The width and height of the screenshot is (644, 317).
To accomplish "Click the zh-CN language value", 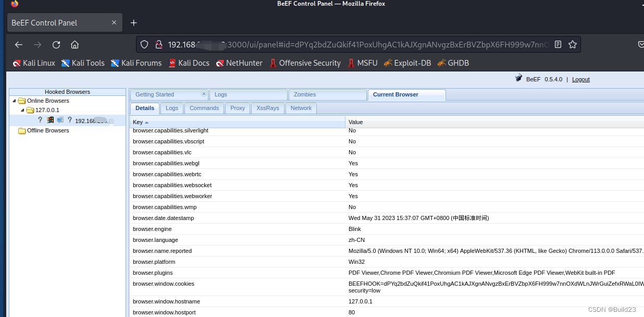I will click(x=356, y=240).
